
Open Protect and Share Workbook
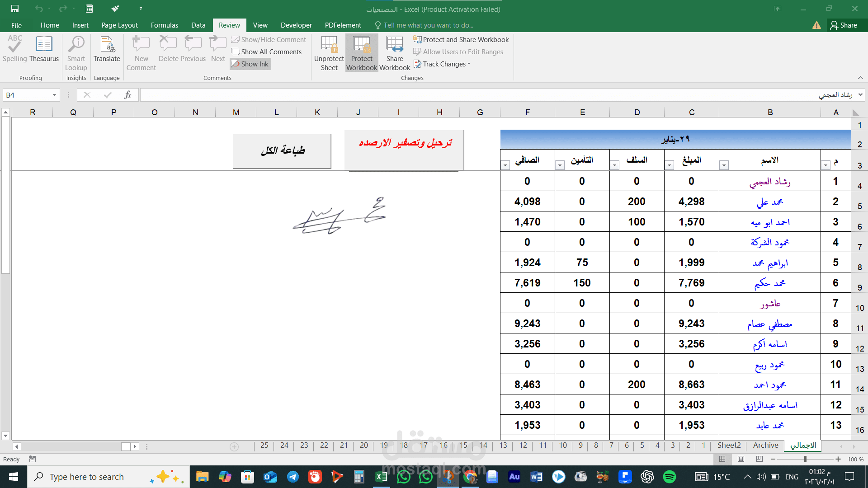click(x=461, y=39)
